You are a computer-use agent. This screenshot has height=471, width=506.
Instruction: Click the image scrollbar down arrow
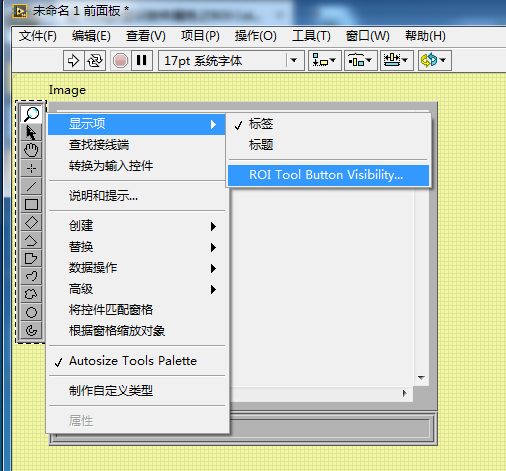point(421,378)
